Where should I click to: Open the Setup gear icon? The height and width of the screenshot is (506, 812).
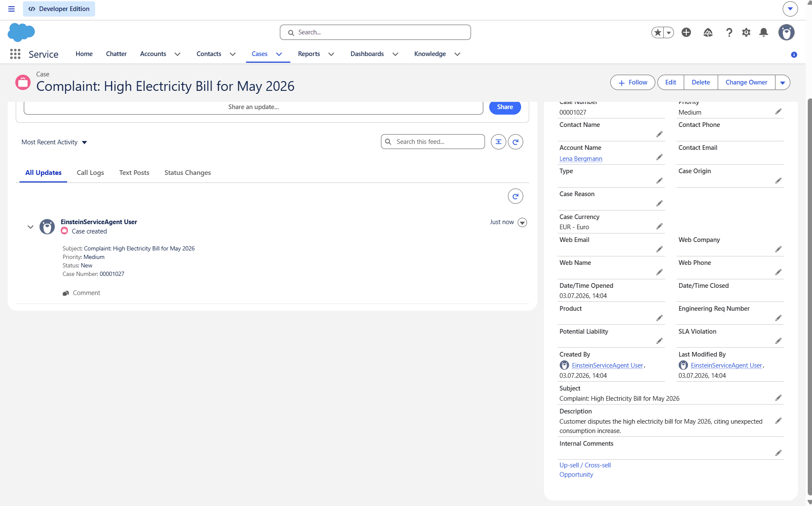tap(746, 32)
